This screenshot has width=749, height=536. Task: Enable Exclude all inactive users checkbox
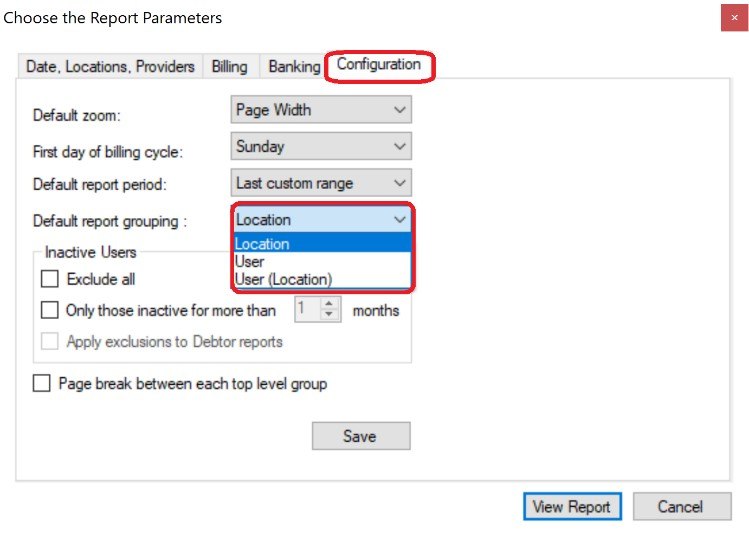point(50,279)
